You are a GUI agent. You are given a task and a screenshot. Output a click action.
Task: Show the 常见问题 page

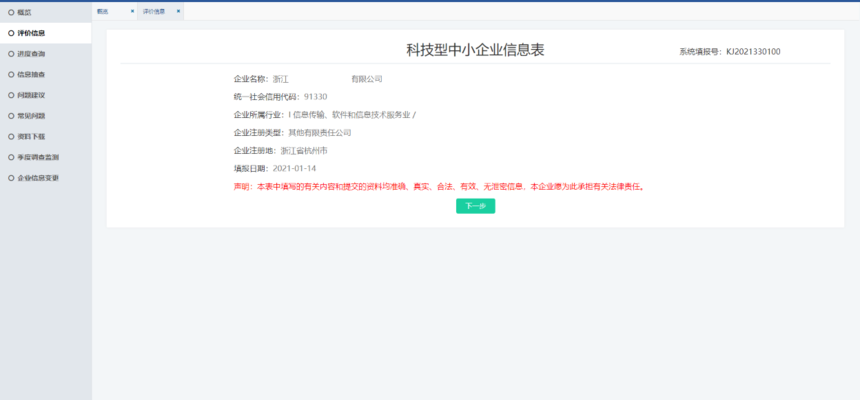[45, 116]
